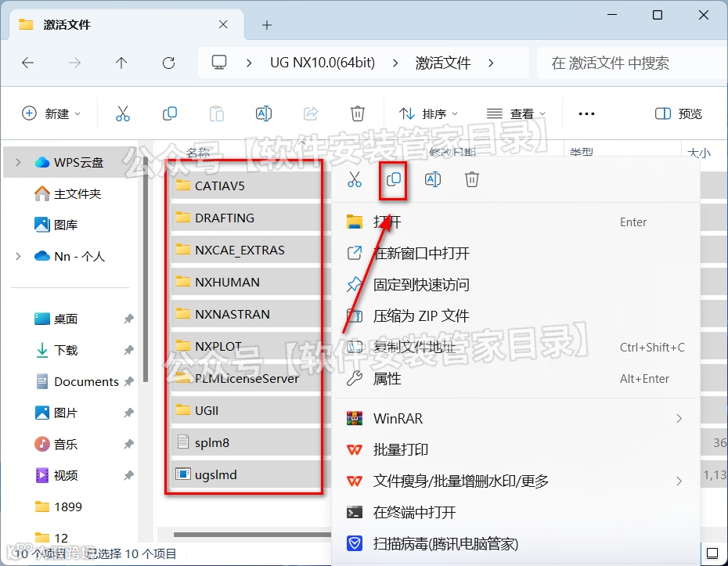Go up one folder level
The image size is (728, 566).
pyautogui.click(x=121, y=63)
